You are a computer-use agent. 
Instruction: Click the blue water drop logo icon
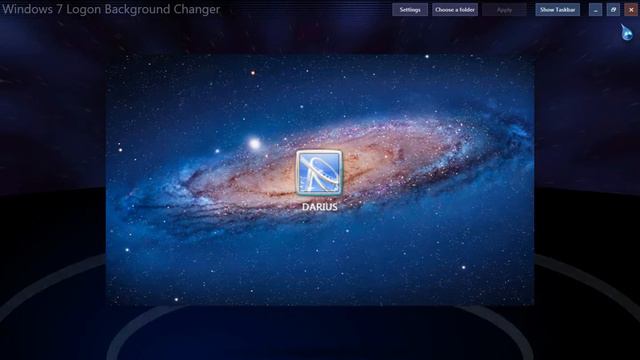(627, 32)
